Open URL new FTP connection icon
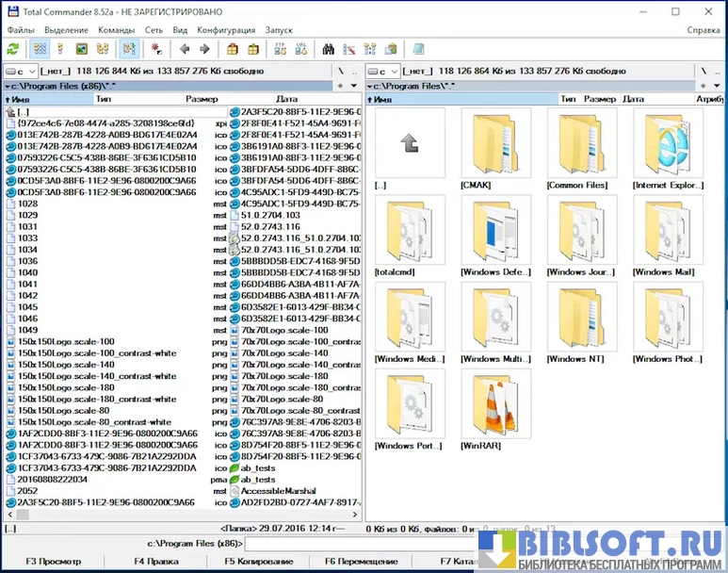 click(301, 49)
